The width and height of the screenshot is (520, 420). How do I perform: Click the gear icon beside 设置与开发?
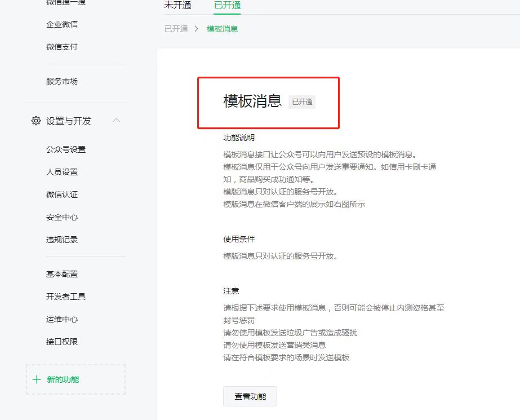36,121
